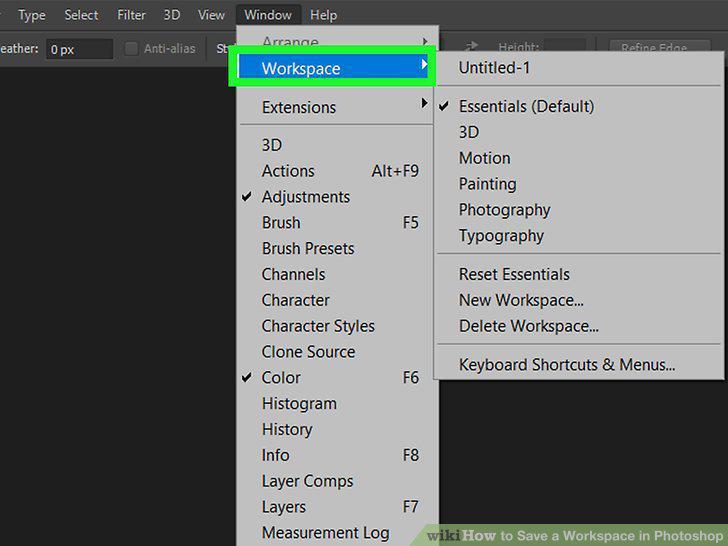
Task: Show the History panel
Action: [337, 429]
